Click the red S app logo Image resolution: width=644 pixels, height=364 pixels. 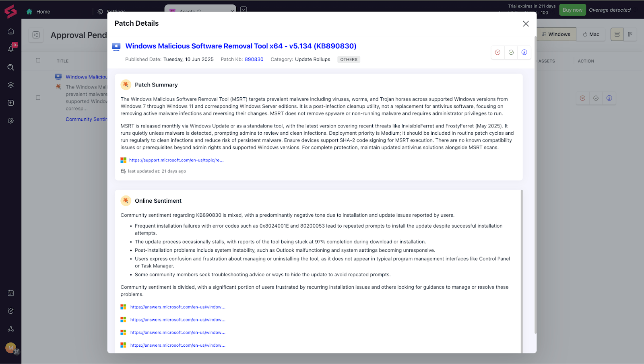click(10, 11)
